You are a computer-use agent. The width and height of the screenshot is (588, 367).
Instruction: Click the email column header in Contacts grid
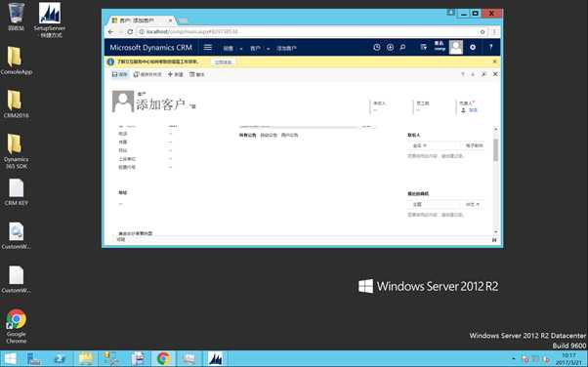[x=475, y=145]
